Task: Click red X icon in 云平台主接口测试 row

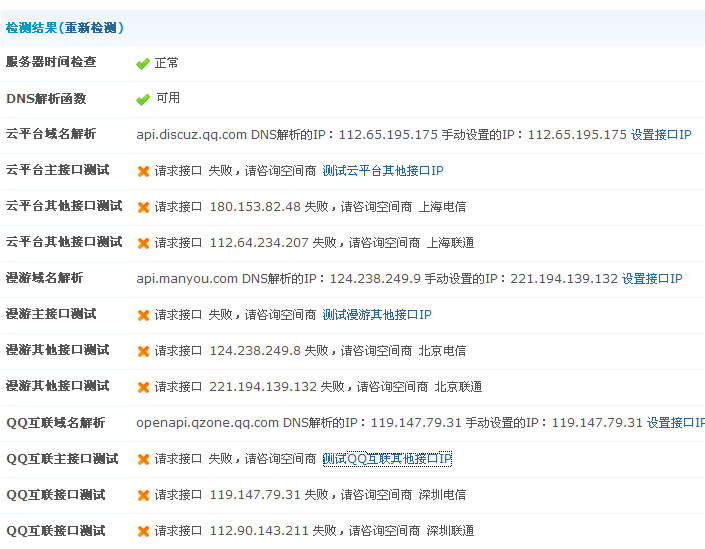Action: [143, 171]
